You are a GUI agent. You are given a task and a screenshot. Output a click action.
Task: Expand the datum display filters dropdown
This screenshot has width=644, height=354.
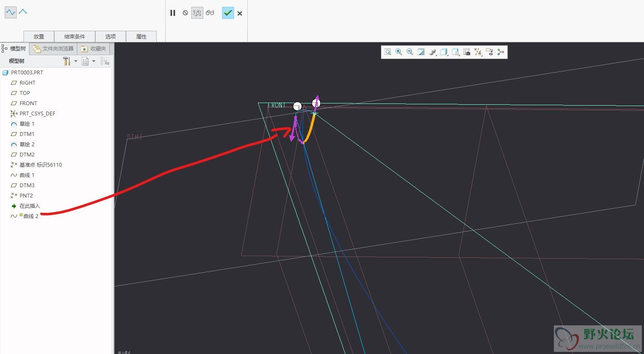point(478,52)
